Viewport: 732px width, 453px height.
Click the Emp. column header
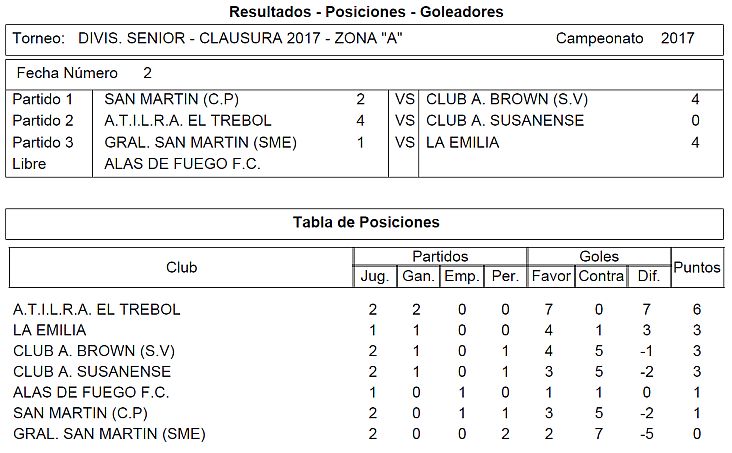click(462, 276)
